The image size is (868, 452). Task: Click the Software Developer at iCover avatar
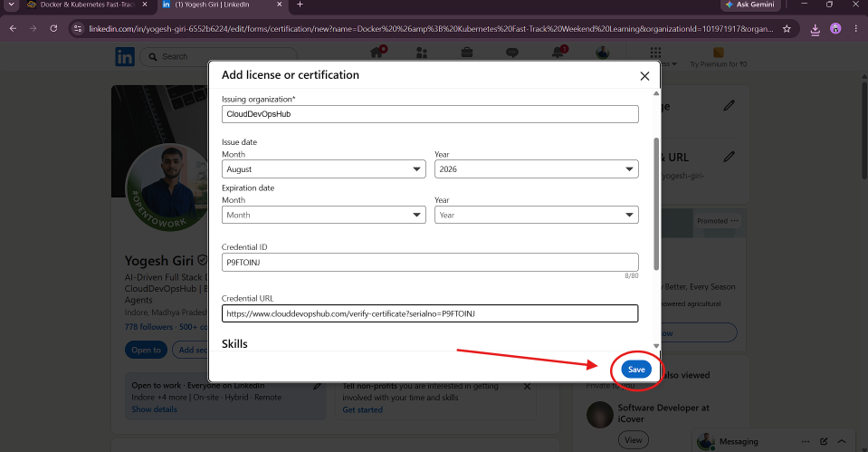pyautogui.click(x=599, y=414)
